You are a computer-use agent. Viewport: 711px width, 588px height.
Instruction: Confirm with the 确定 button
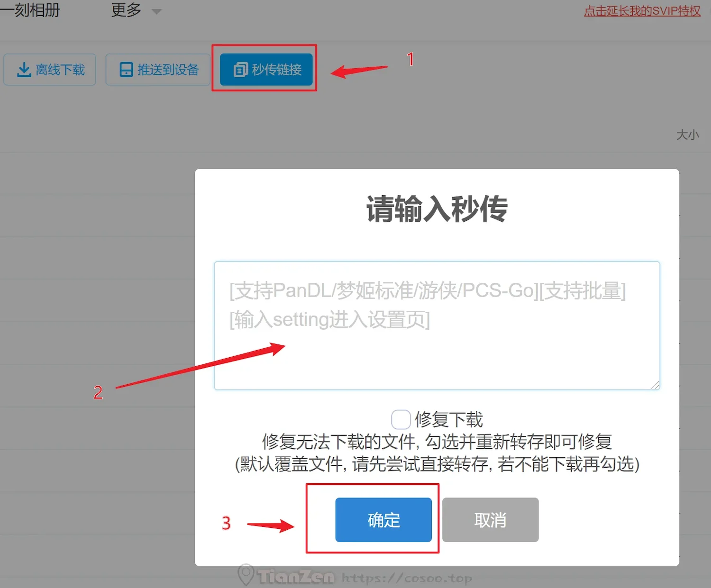(383, 520)
